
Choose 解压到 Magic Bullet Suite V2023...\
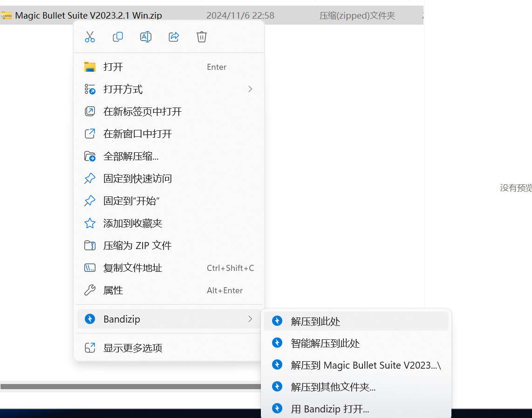coord(356,365)
